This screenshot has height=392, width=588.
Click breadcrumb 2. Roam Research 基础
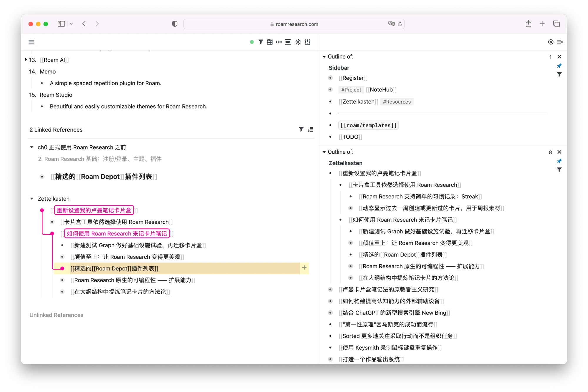tap(100, 159)
